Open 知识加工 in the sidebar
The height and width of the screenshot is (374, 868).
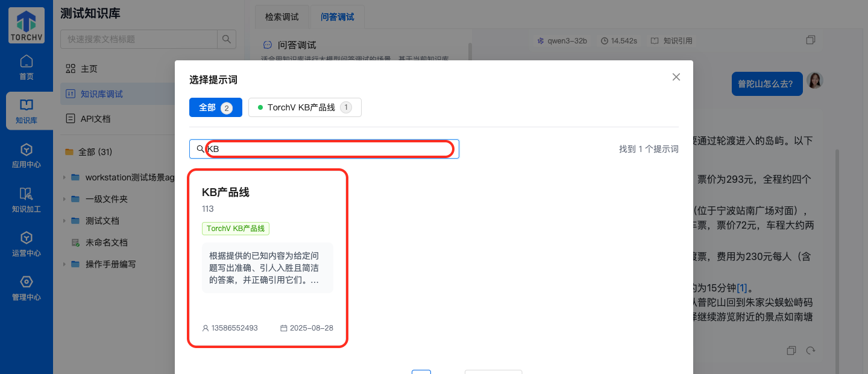click(27, 200)
